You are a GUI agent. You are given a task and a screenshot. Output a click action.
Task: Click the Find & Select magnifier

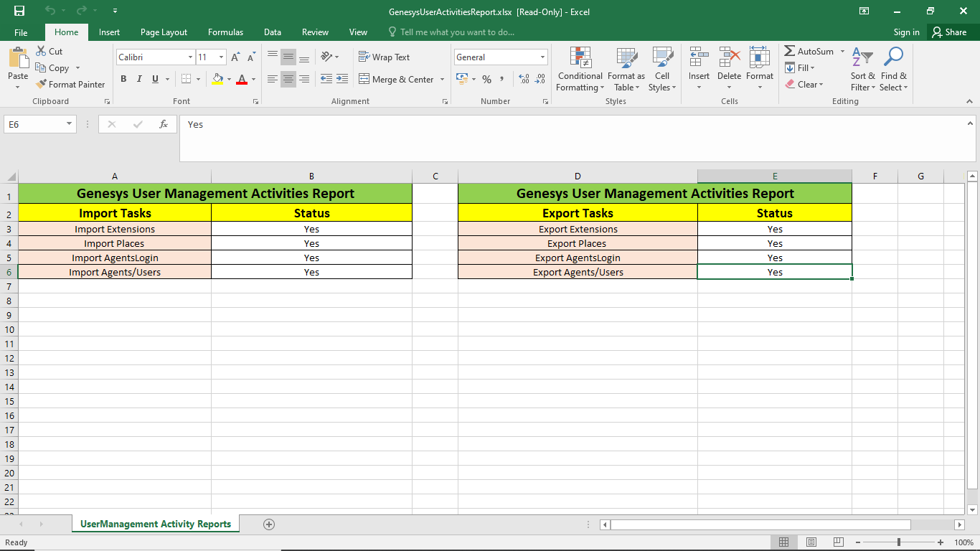pos(893,57)
